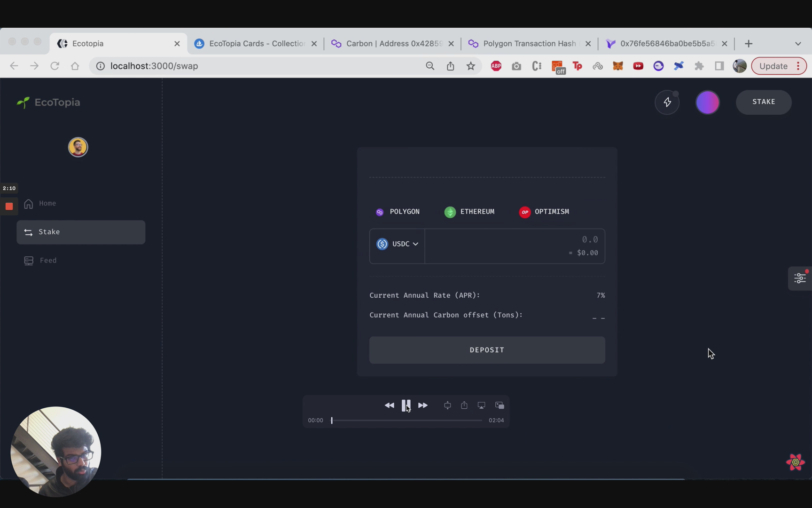Click picture-in-picture icon in player
This screenshot has height=508, width=812.
500,405
